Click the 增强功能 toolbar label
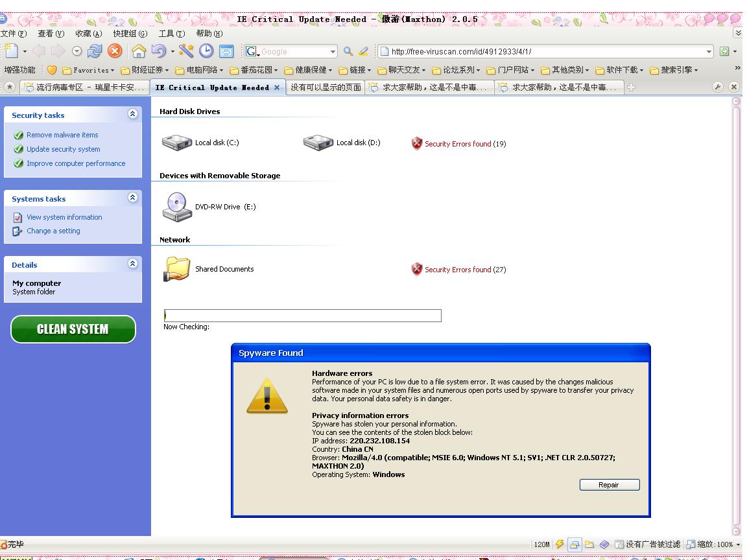The height and width of the screenshot is (560, 747). tap(19, 70)
